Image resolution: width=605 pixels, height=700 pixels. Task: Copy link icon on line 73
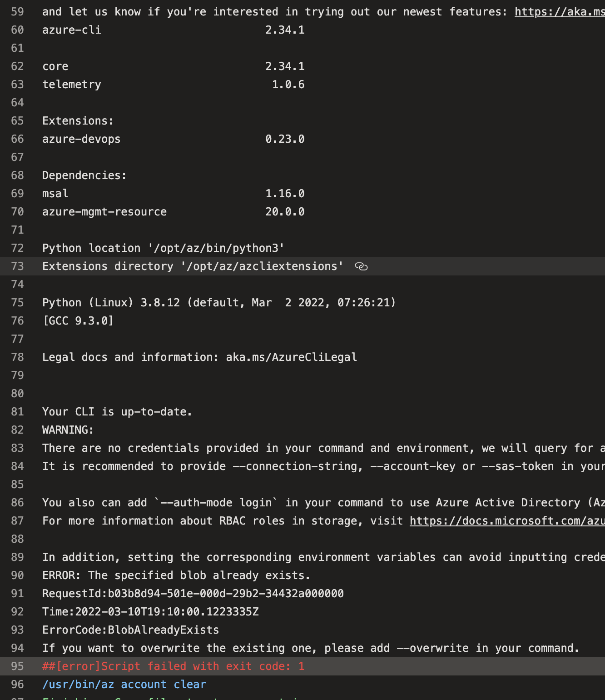pos(361,266)
